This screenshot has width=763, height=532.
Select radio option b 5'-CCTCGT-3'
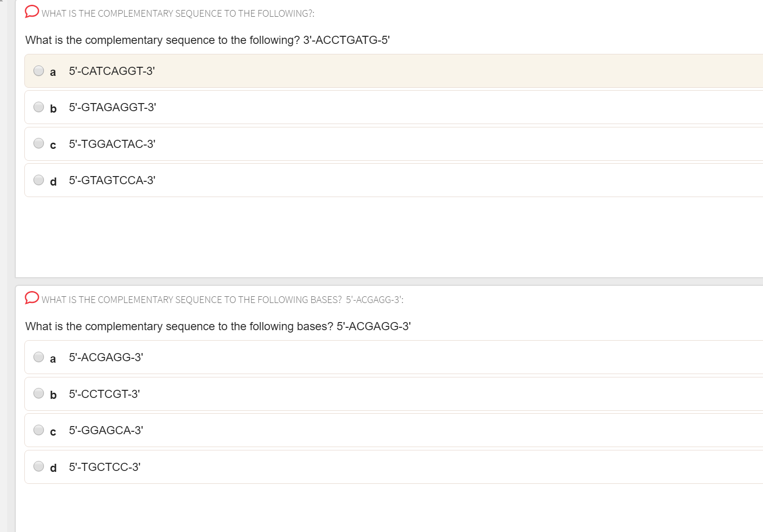[x=39, y=393]
